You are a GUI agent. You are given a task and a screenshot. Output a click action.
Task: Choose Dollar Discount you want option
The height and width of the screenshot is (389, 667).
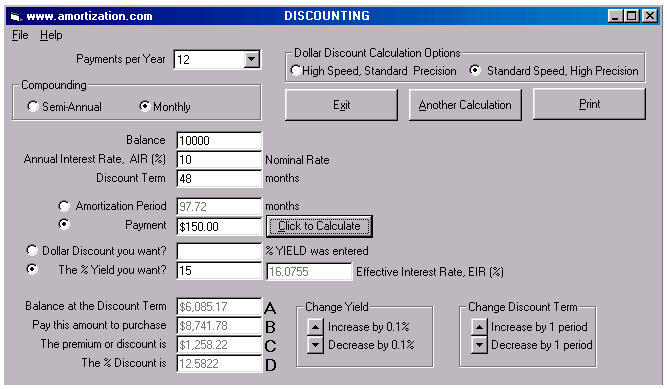pyautogui.click(x=32, y=250)
